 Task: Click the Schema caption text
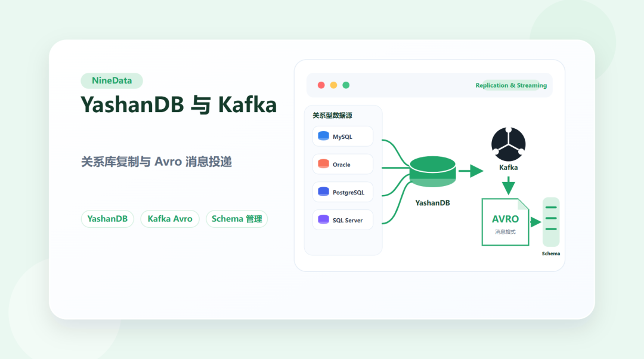pyautogui.click(x=551, y=253)
